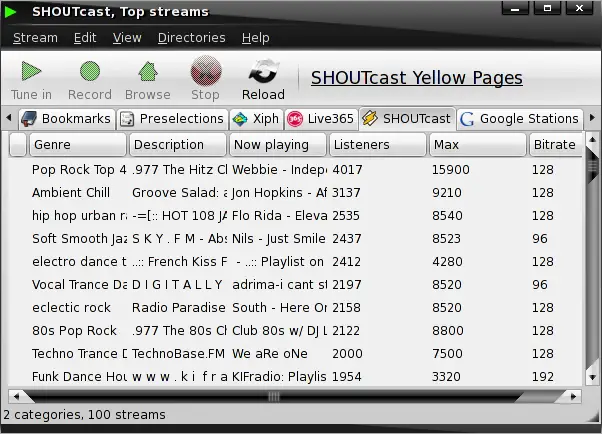Select the 'Vocal Trance' genre row
The image size is (602, 434).
pos(295,285)
